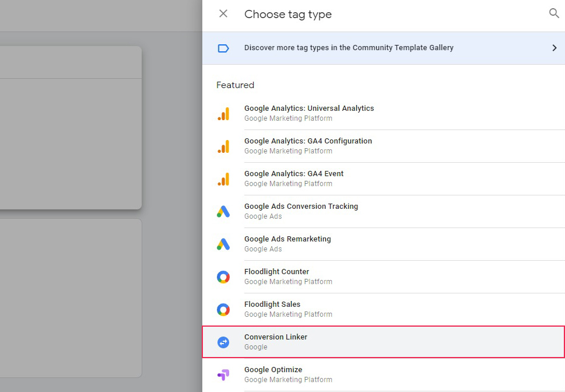This screenshot has height=392, width=565.
Task: Pick the Google Ads Remarketing tag
Action: [384, 244]
